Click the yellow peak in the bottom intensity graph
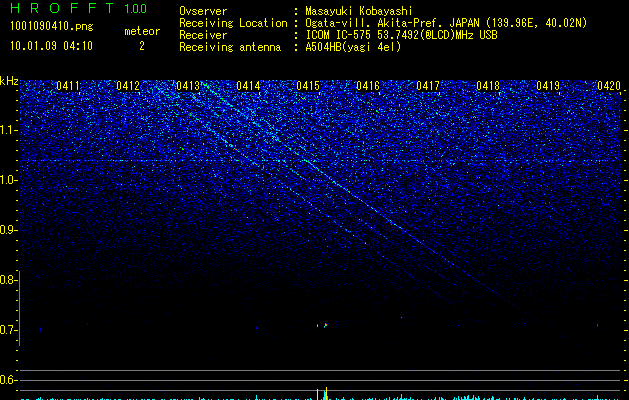 pos(326,393)
